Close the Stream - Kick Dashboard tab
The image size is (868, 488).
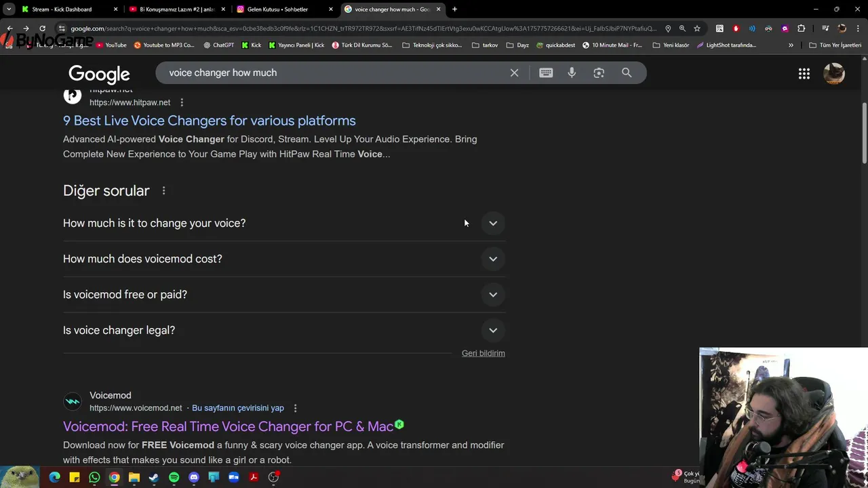(x=115, y=9)
